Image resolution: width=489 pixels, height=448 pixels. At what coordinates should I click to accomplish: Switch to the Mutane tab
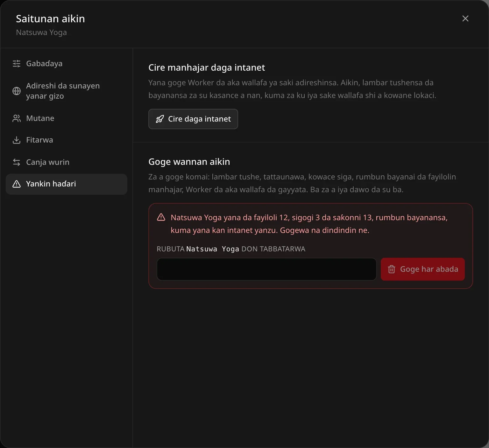click(x=66, y=118)
